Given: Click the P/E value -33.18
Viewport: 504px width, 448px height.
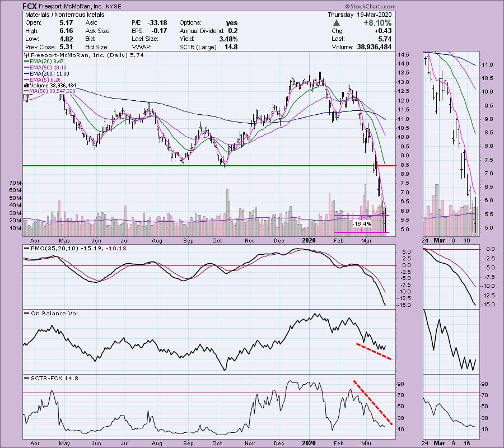Looking at the screenshot, I should tap(157, 23).
